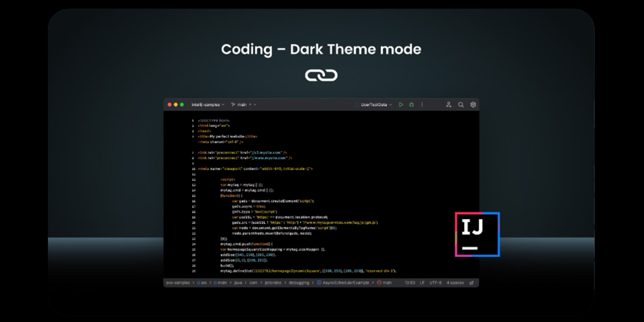This screenshot has width=644, height=322.
Task: Click the add collaborator person icon
Action: point(449,105)
